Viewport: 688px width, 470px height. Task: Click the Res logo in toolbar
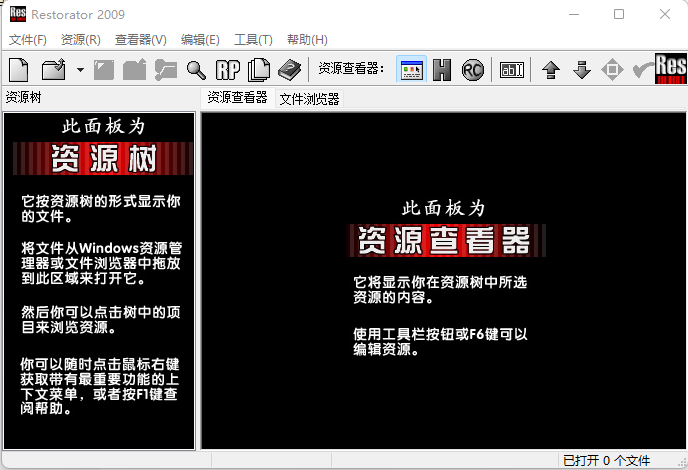(671, 68)
